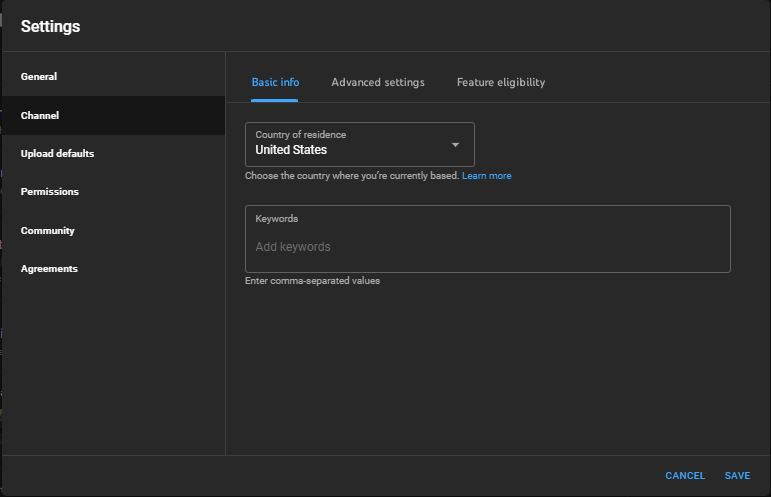
Task: Switch to the Advanced settings tab
Action: (378, 83)
